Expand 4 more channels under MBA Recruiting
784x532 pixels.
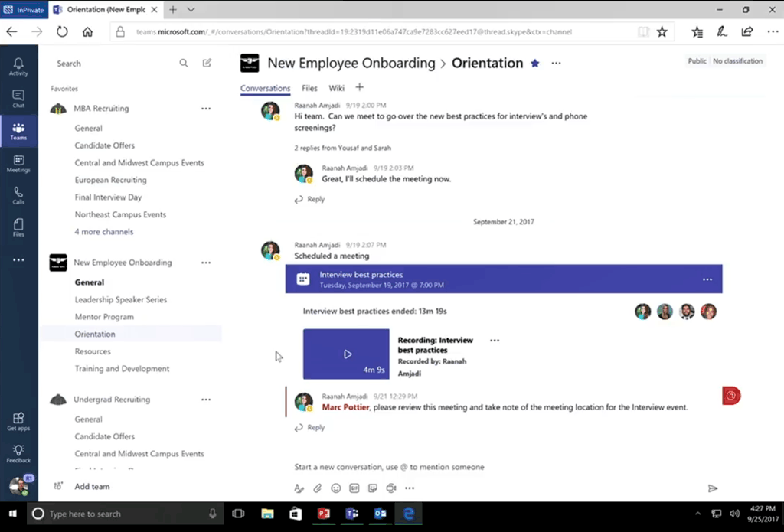click(104, 232)
